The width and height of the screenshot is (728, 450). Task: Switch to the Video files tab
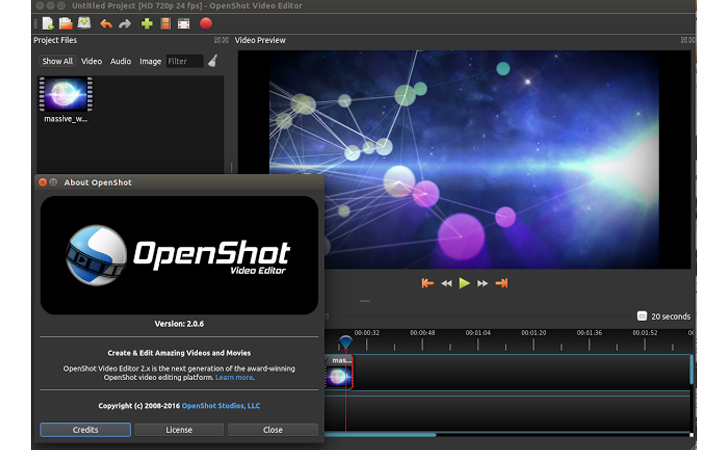coord(91,61)
